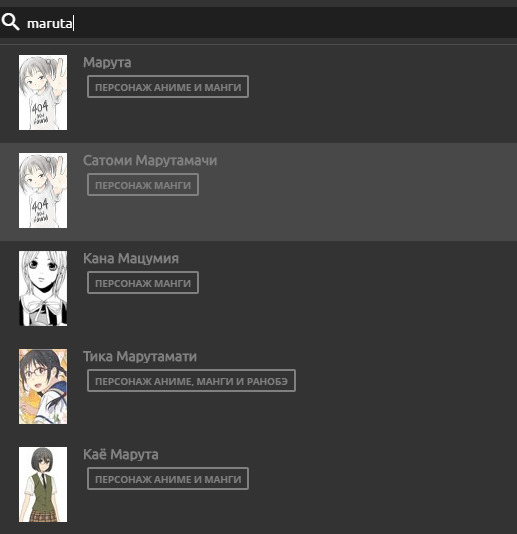Click the magnifying glass search icon
Screen dimensions: 517x534
10,22
